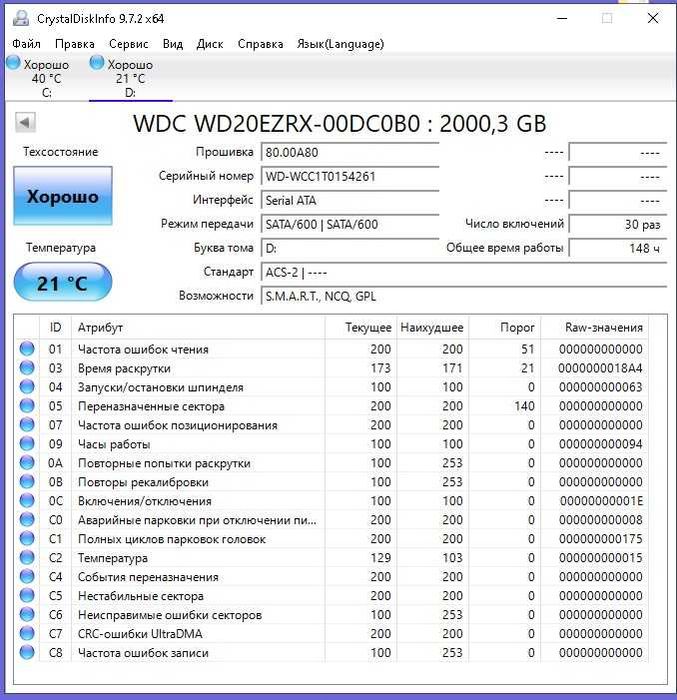This screenshot has width=677, height=700.
Task: Click status orb for attribute C5
Action: coord(27,596)
